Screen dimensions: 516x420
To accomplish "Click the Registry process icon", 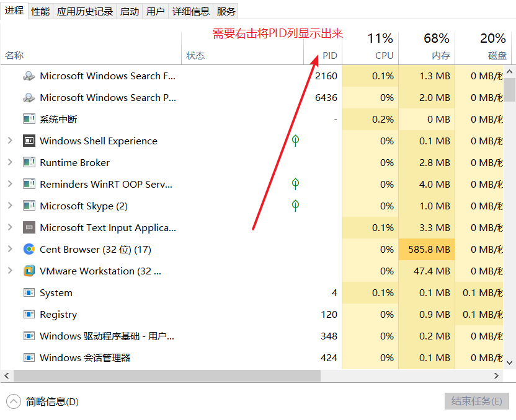I will click(x=29, y=314).
